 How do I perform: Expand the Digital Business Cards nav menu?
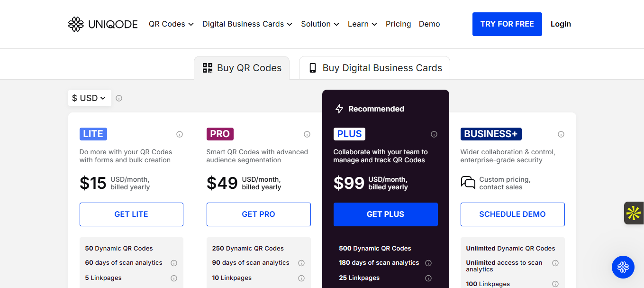[247, 24]
